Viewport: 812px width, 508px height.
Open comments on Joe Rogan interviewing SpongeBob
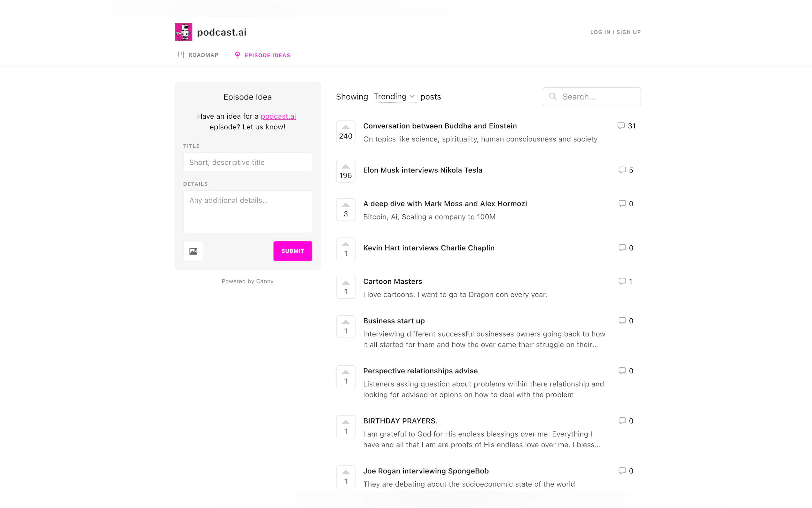click(622, 471)
